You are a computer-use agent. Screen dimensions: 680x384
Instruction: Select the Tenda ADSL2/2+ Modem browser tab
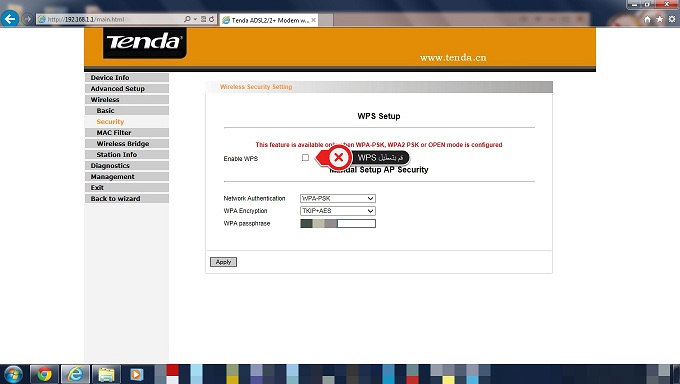pyautogui.click(x=269, y=20)
